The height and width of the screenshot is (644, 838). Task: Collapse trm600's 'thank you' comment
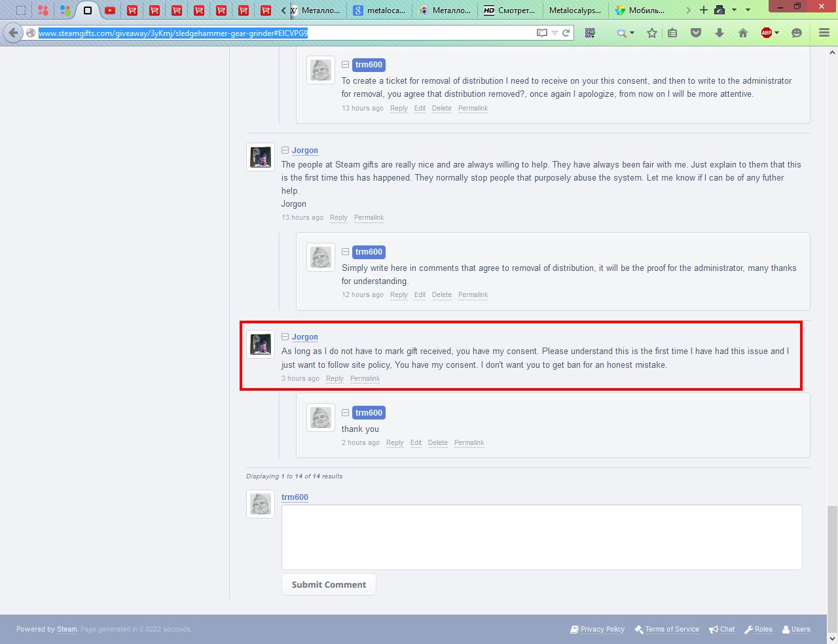(345, 413)
